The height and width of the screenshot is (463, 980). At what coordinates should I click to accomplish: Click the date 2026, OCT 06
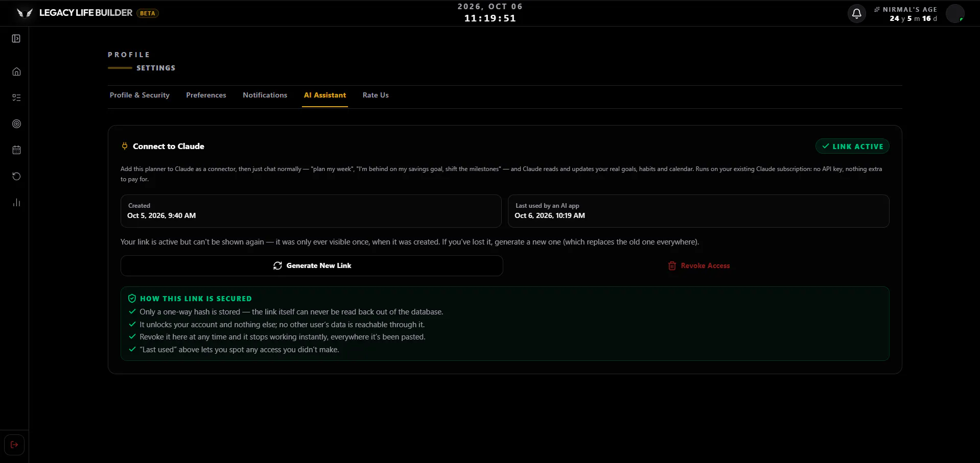click(x=490, y=7)
